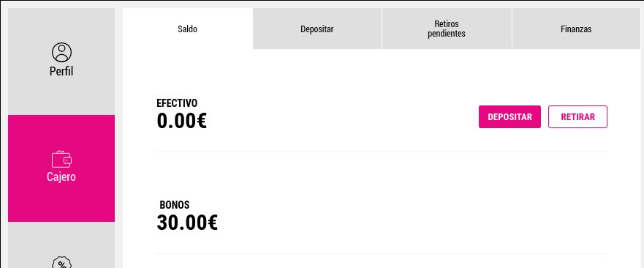Click the outlined RETIRAR button
The image size is (644, 268).
[x=578, y=117]
